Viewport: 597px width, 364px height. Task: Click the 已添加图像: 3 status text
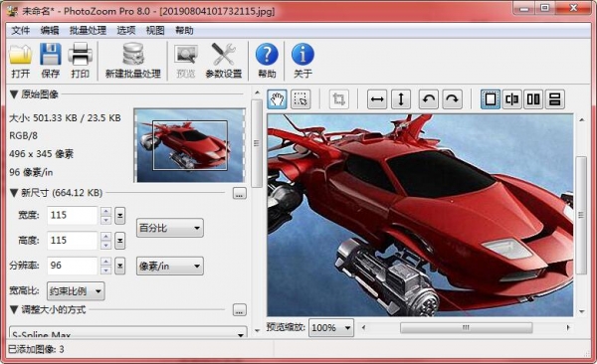click(36, 349)
